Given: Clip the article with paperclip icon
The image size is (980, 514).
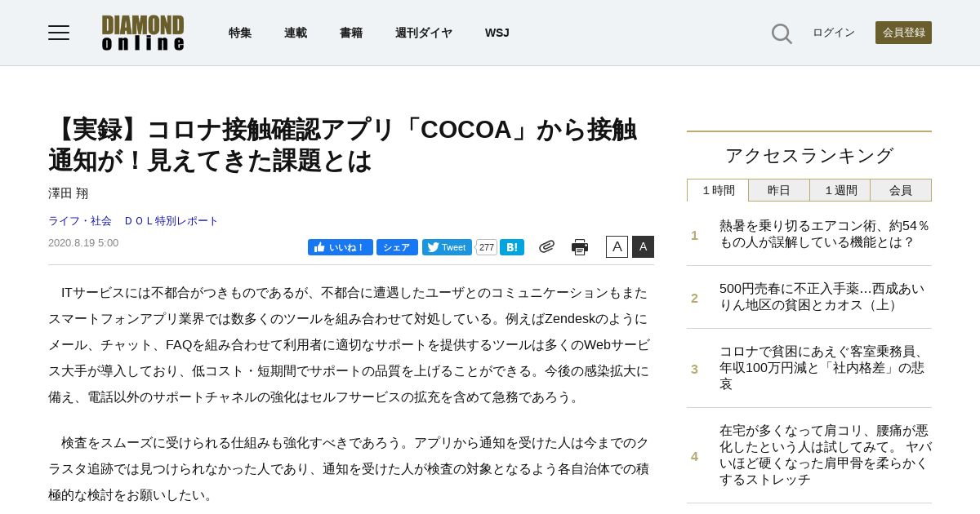Looking at the screenshot, I should [546, 246].
